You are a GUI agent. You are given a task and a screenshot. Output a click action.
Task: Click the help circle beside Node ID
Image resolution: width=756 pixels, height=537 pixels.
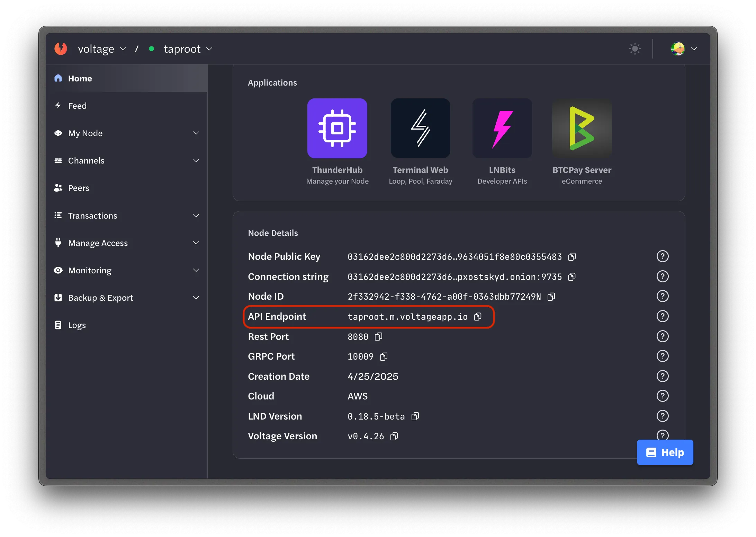663,296
